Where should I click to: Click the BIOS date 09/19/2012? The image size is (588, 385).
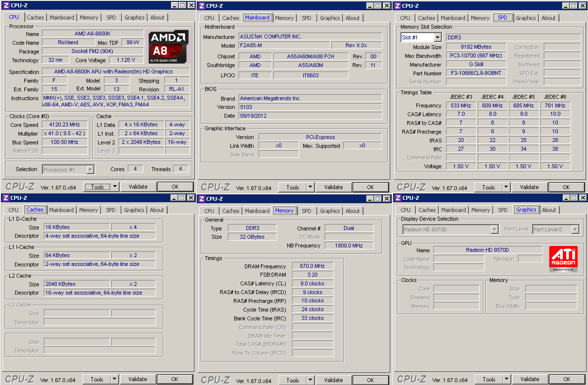310,116
